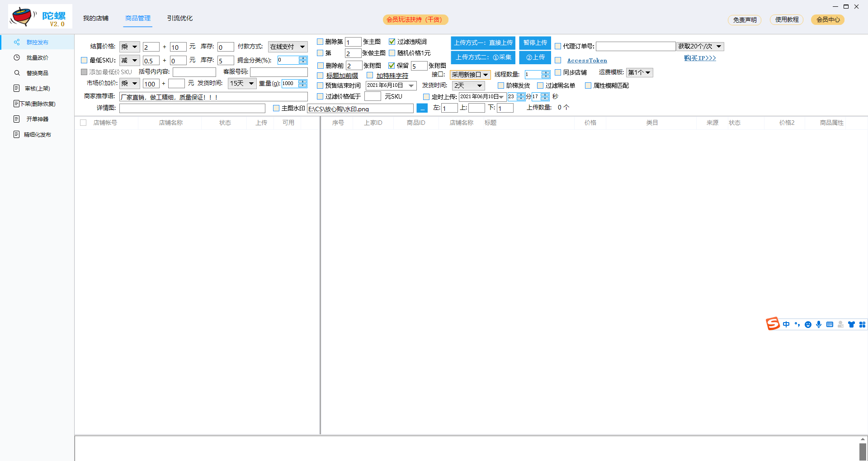
Task: Click the Sogou user account icon
Action: (x=840, y=324)
